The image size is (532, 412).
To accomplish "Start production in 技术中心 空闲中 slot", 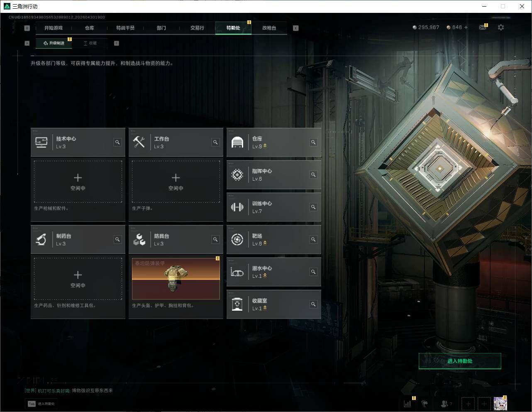I will 78,182.
